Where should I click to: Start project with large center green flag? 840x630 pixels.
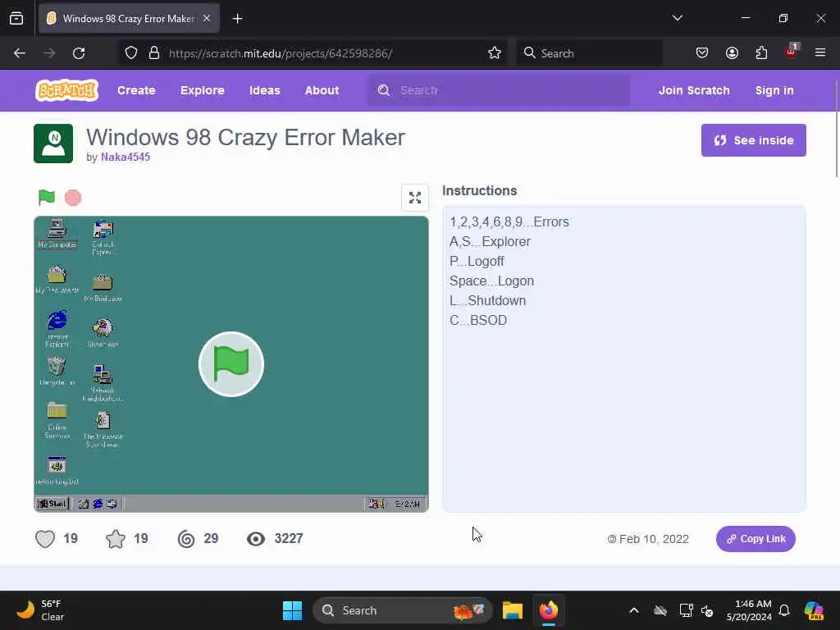click(231, 364)
